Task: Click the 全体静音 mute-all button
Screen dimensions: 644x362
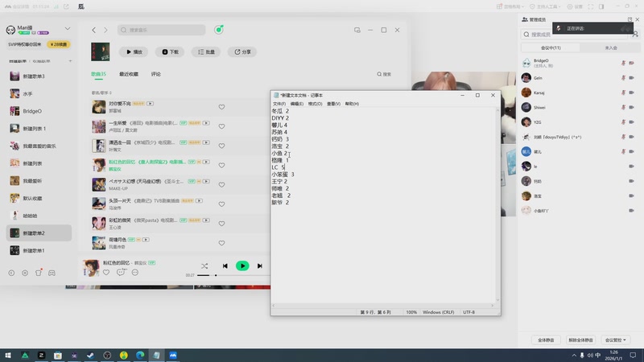Action: [x=546, y=339]
